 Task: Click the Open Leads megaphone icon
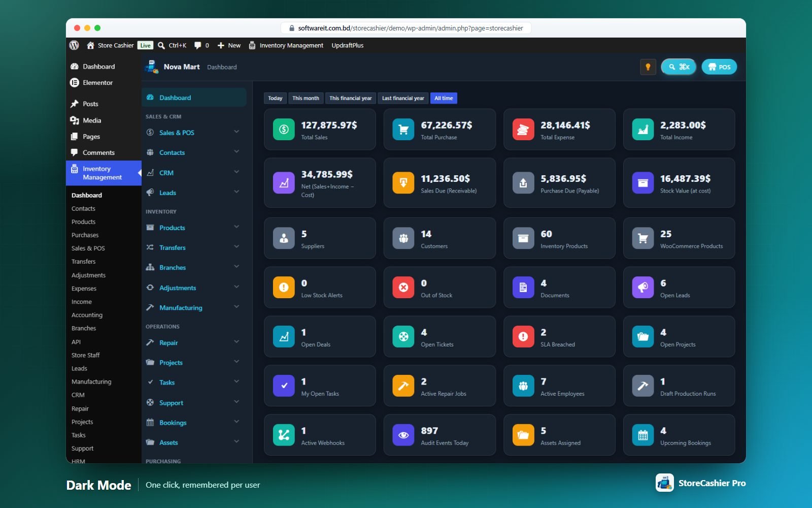pos(643,288)
